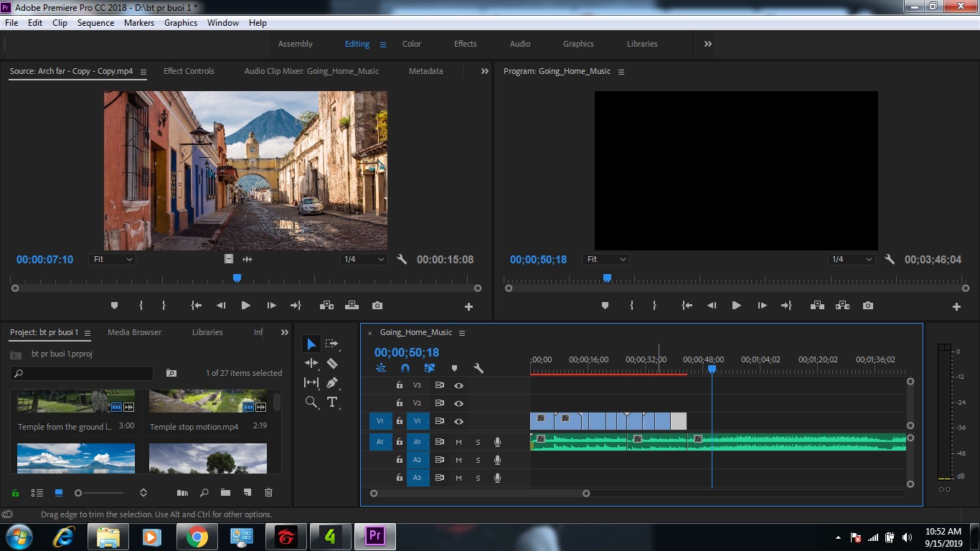
Task: Open Google Chrome from the taskbar
Action: click(197, 537)
